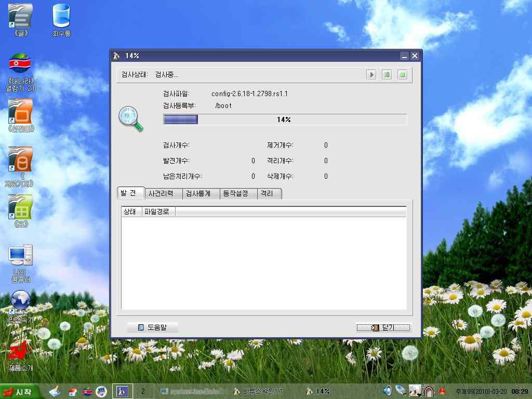The width and height of the screenshot is (532, 399).
Task: Open the 회수통 recycle bin
Action: [61, 16]
